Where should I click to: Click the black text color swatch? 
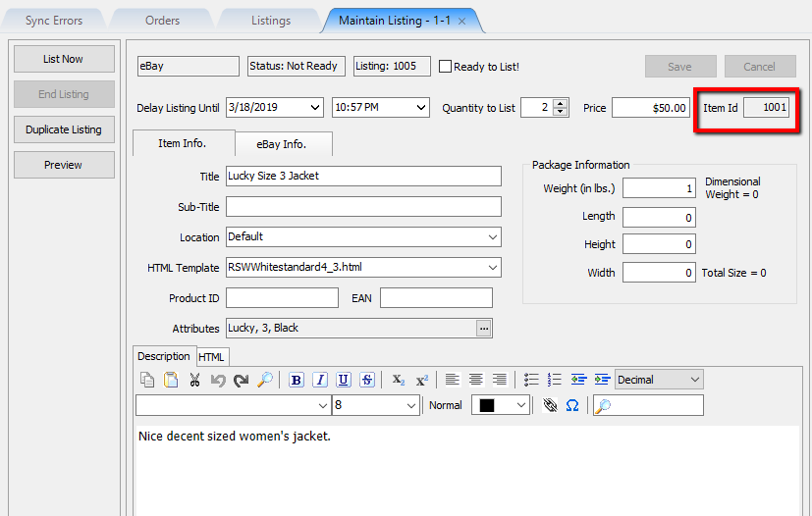click(487, 406)
